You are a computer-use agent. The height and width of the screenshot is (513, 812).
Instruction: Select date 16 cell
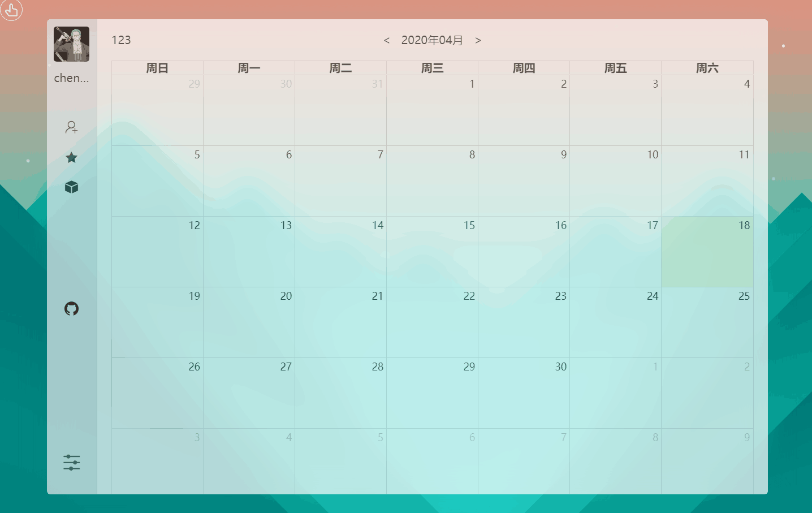(x=524, y=252)
